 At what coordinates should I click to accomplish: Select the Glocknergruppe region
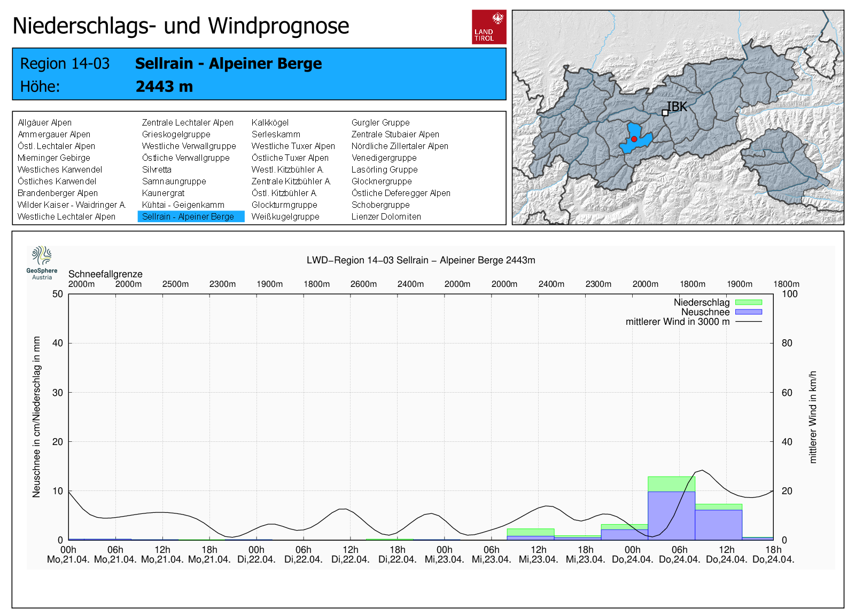coord(381,181)
